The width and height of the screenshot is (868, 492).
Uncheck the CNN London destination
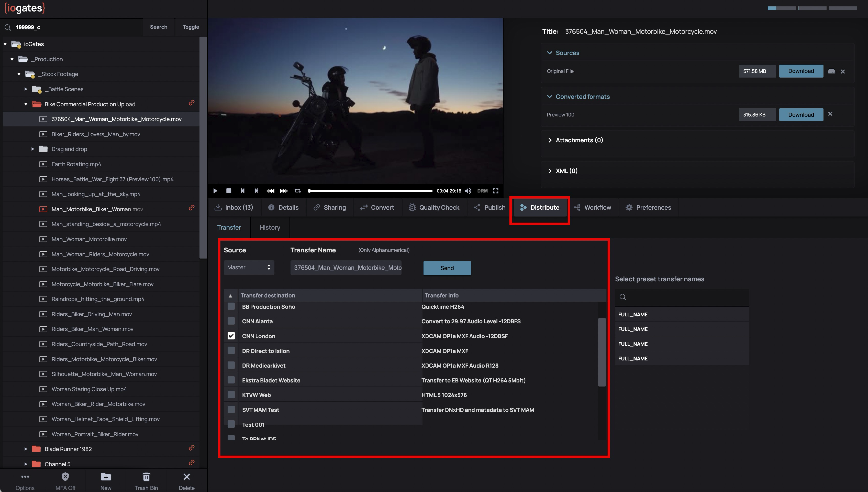(231, 336)
